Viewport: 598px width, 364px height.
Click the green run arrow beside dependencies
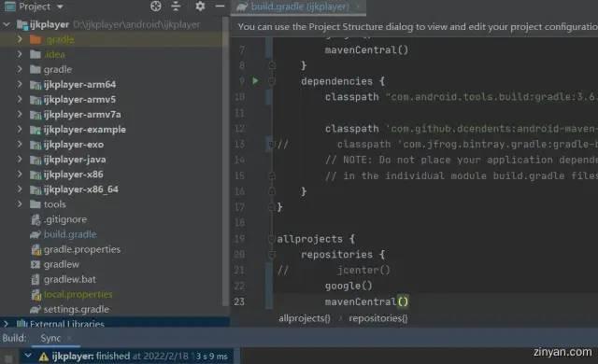tap(255, 80)
